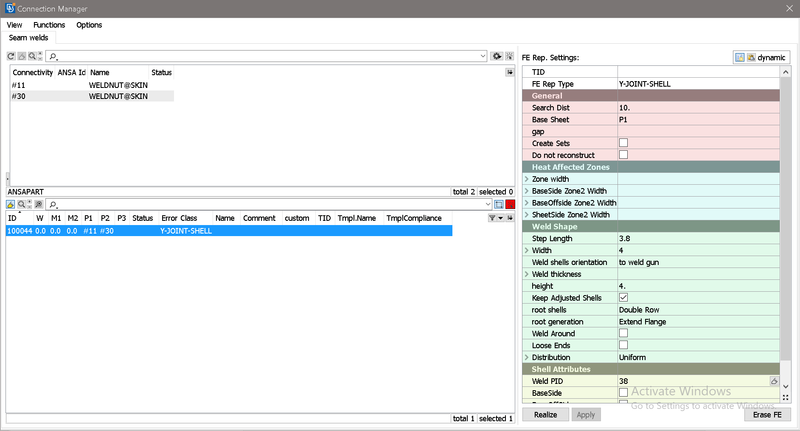Click the refresh icon above the connectivity list
This screenshot has width=800, height=431.
[11, 56]
